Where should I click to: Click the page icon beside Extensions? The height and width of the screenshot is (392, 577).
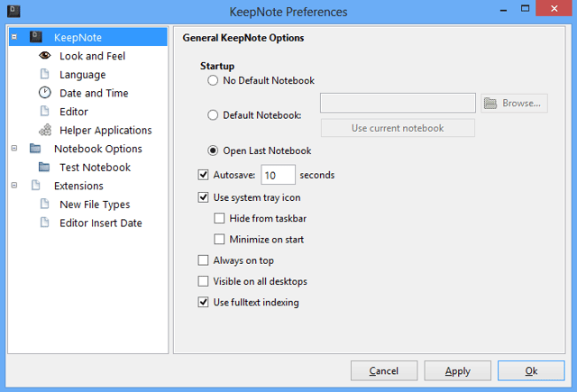pos(36,185)
